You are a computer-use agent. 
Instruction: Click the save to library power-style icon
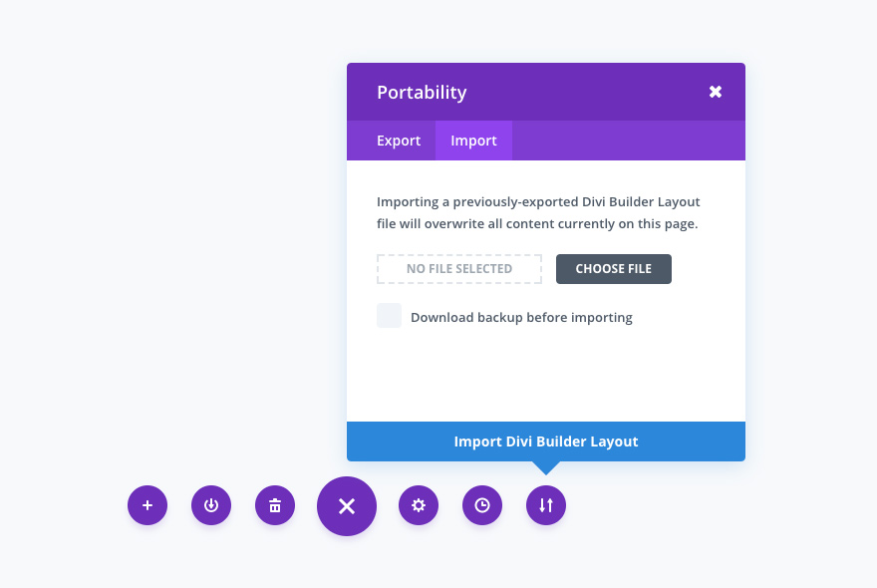(x=211, y=505)
